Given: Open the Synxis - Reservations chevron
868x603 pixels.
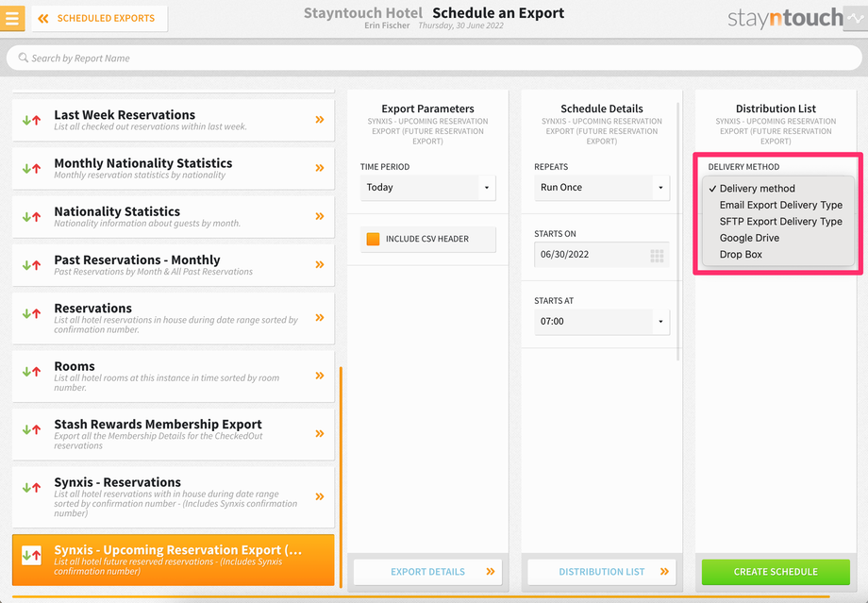Looking at the screenshot, I should pos(320,496).
